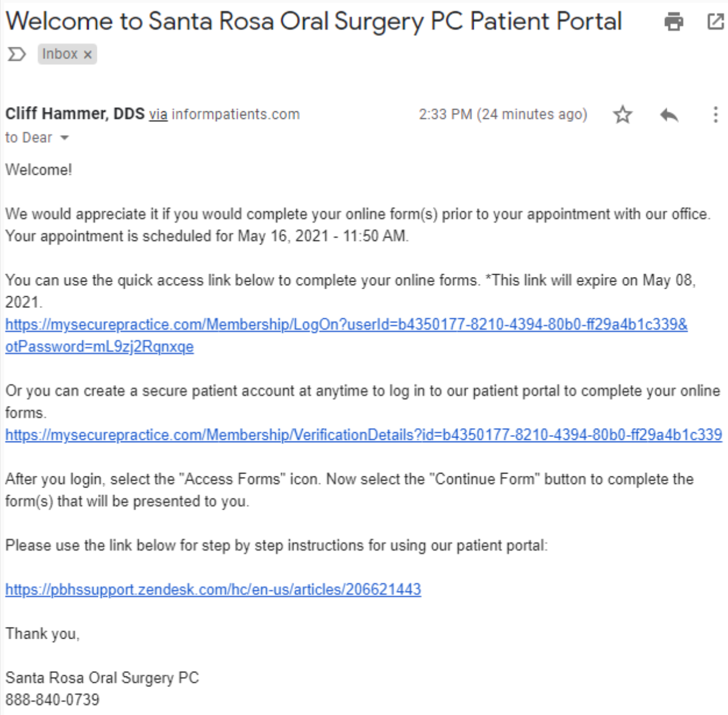Open email in new window icon
This screenshot has height=715, width=728.
tap(715, 22)
